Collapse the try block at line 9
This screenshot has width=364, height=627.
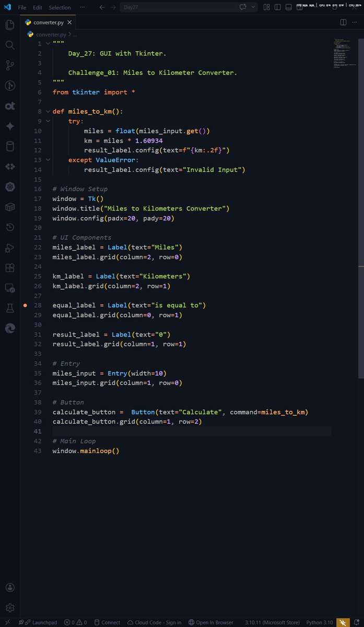click(48, 121)
